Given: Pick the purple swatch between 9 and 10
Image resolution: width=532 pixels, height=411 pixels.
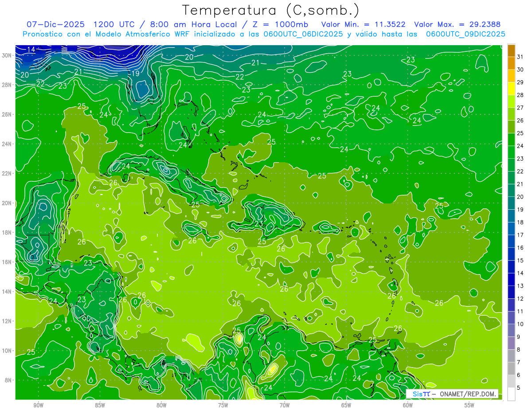Looking at the screenshot, I should 511,331.
